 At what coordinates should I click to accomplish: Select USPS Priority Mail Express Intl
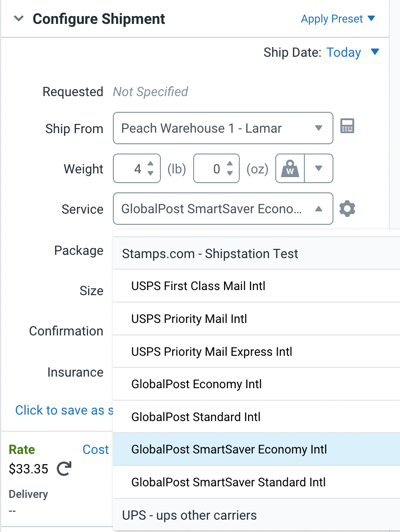256,352
